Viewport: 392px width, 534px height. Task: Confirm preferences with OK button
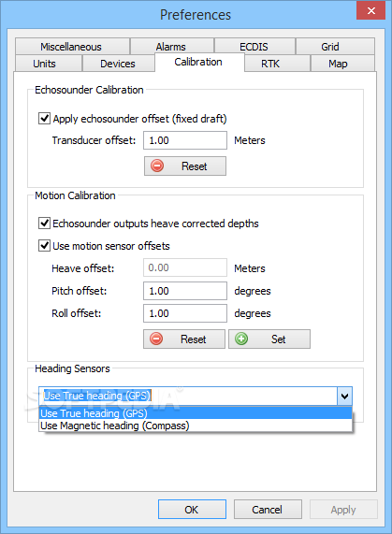192,509
